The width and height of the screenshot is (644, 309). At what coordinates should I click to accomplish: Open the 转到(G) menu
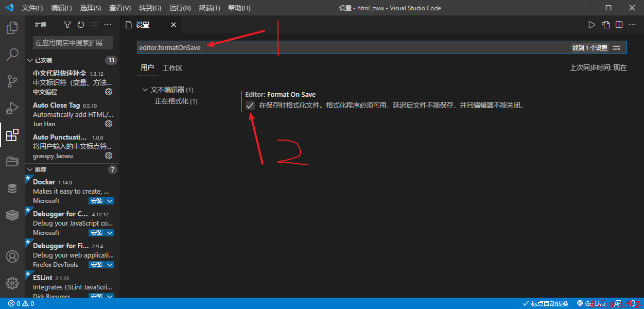150,8
